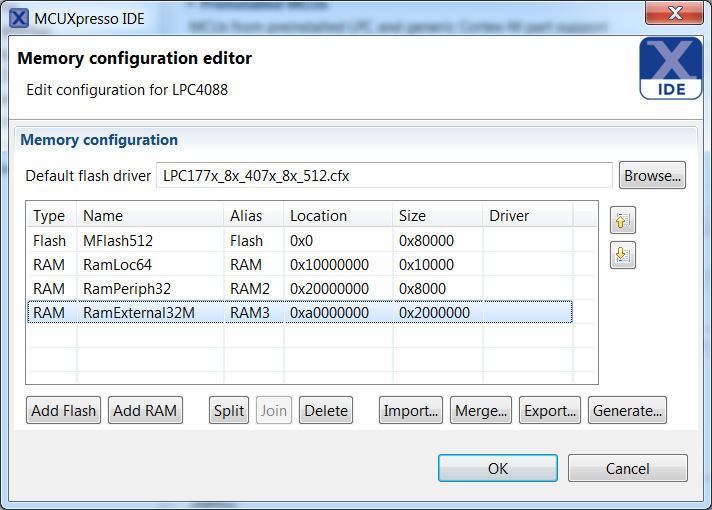
Task: Click the Location column header
Action: tap(338, 215)
